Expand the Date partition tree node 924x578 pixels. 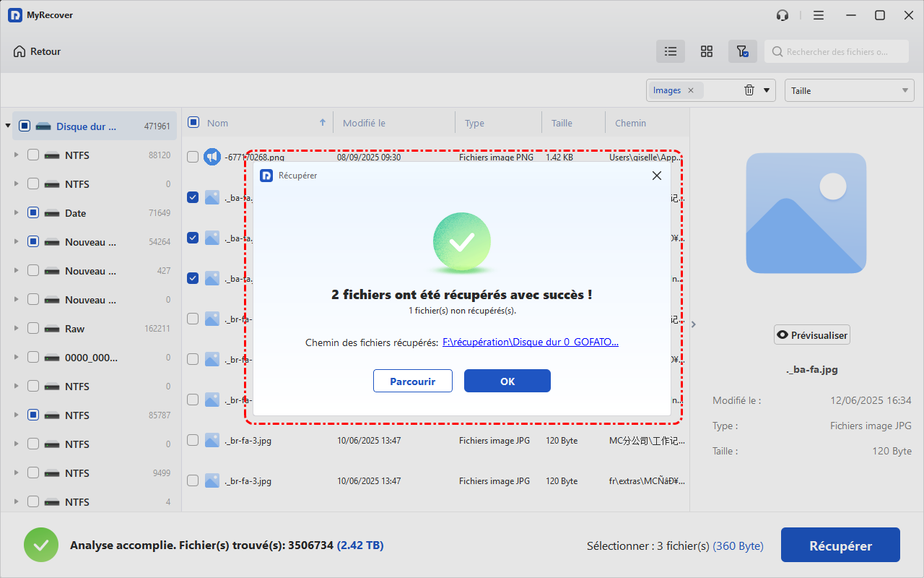pos(16,213)
